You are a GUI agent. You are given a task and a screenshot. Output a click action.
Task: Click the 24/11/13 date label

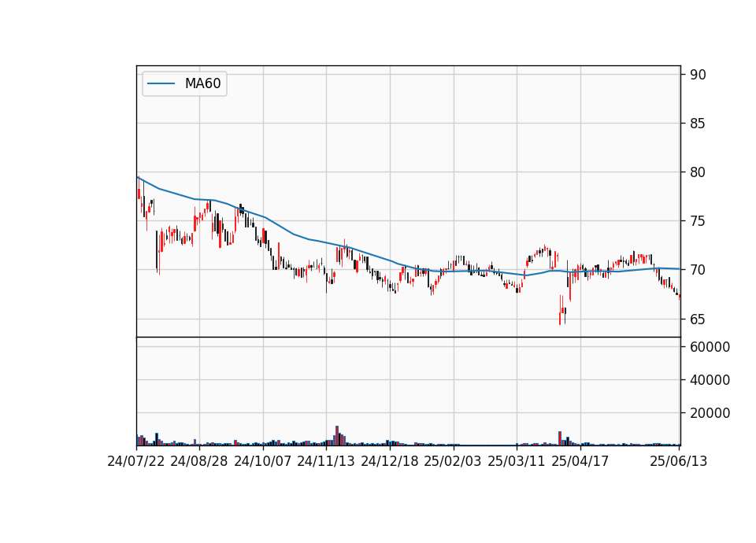(x=326, y=462)
